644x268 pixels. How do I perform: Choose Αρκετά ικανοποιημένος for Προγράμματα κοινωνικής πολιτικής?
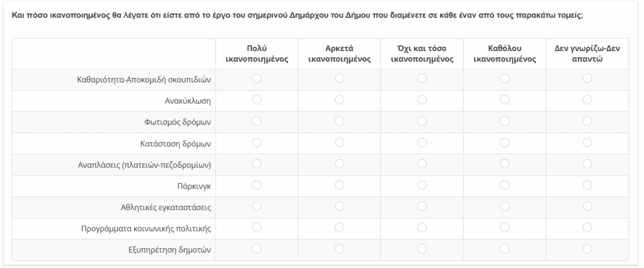(339, 227)
